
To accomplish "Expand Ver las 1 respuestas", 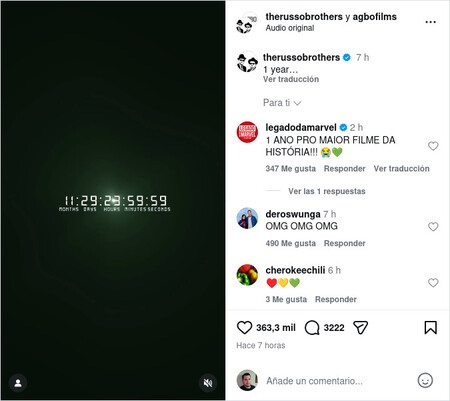I will [327, 191].
